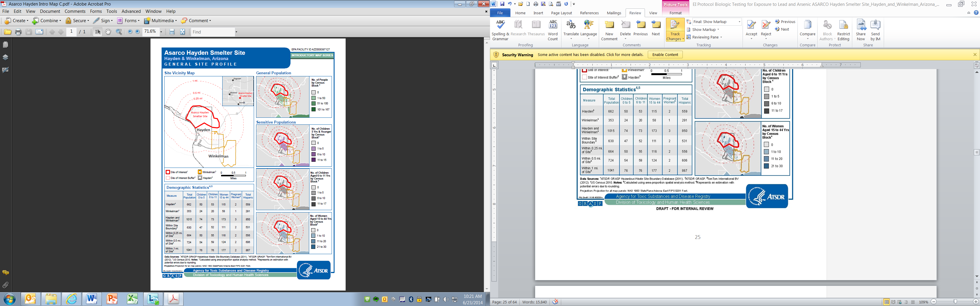
Task: Fit one full page in Acrobat window
Action: click(x=183, y=32)
